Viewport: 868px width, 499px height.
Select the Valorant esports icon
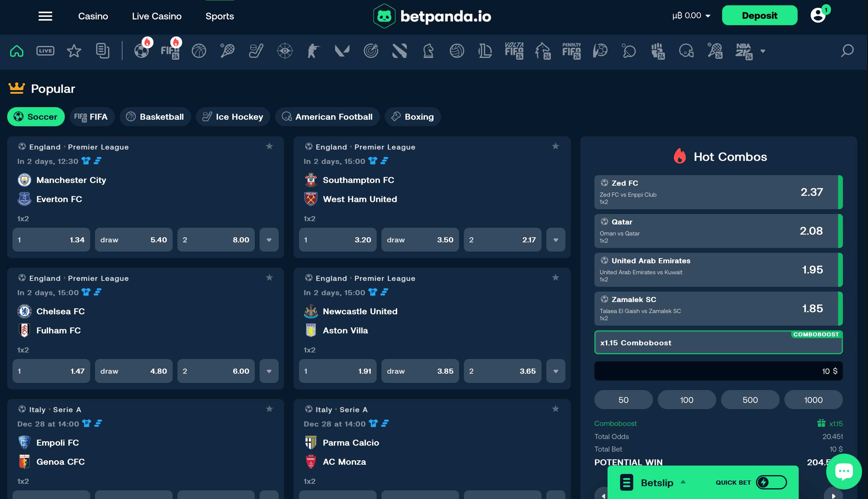[x=343, y=51]
